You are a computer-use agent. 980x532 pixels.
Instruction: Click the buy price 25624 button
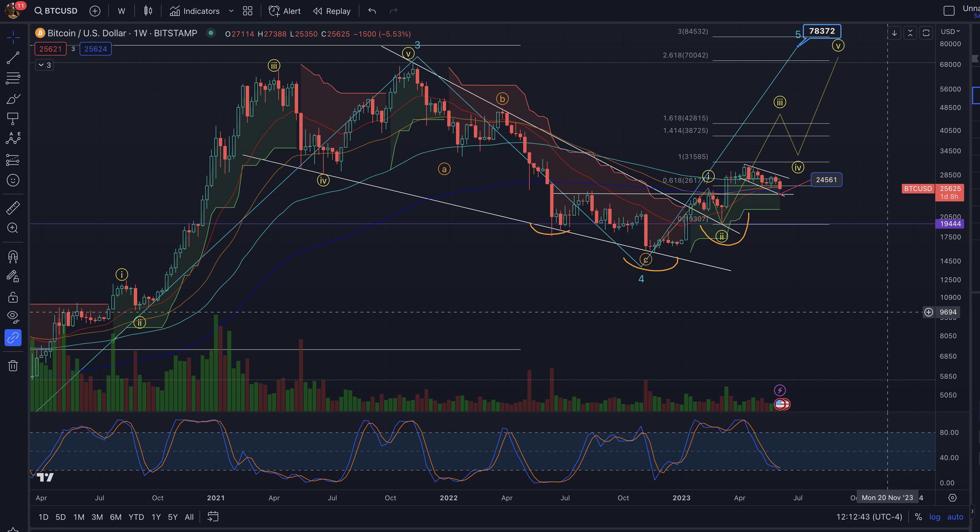tap(96, 49)
